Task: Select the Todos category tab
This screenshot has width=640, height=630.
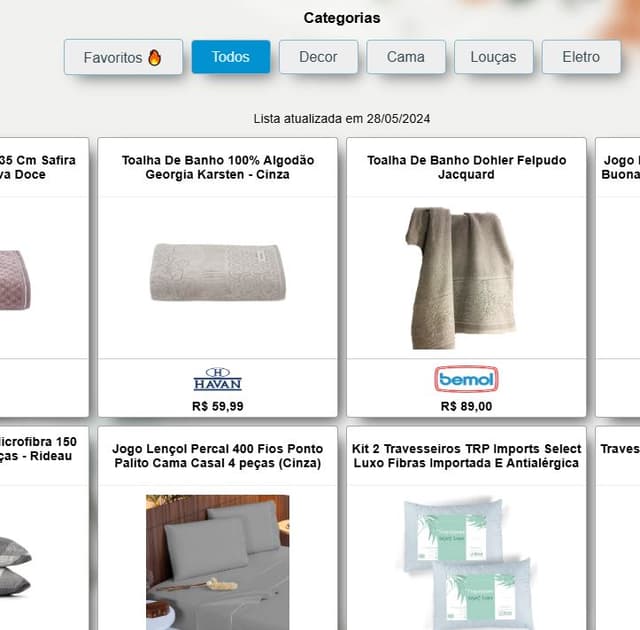Action: [231, 57]
